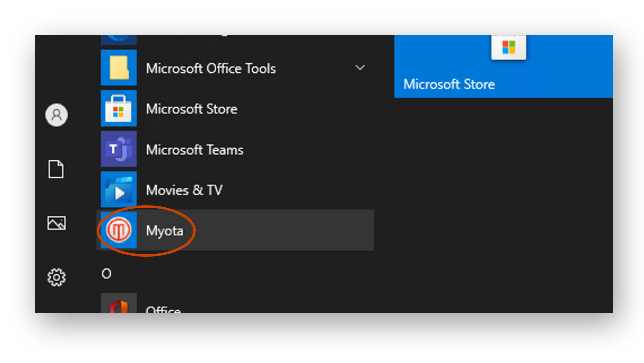Select the "Movies & TV" label
644x363 pixels.
(x=184, y=190)
